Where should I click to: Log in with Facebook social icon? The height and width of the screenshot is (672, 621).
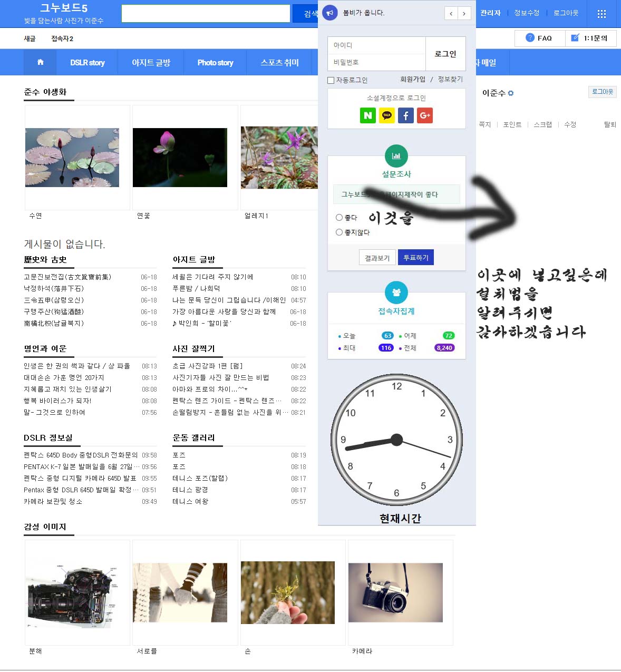coord(405,115)
